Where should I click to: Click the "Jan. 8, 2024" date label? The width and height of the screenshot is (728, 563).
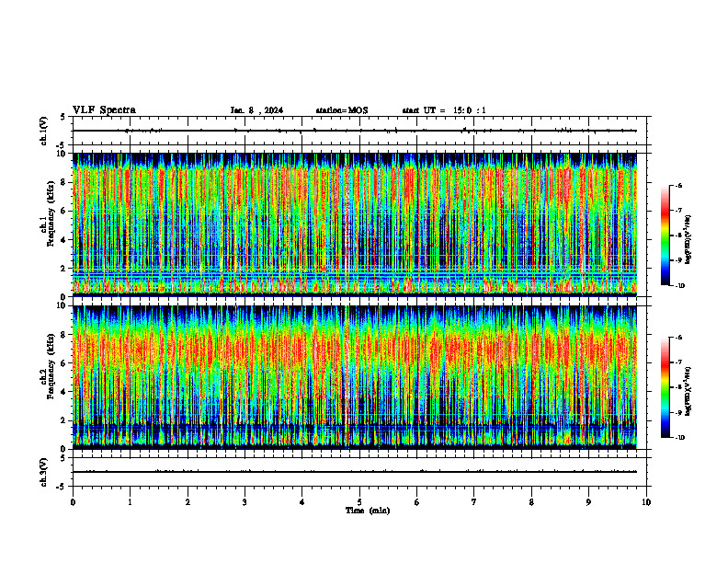tap(256, 110)
